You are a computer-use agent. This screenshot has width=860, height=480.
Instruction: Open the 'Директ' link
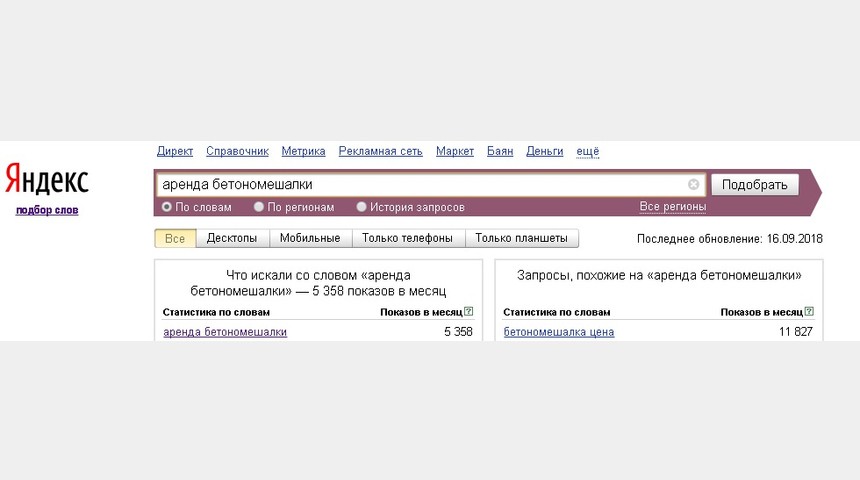click(x=175, y=151)
